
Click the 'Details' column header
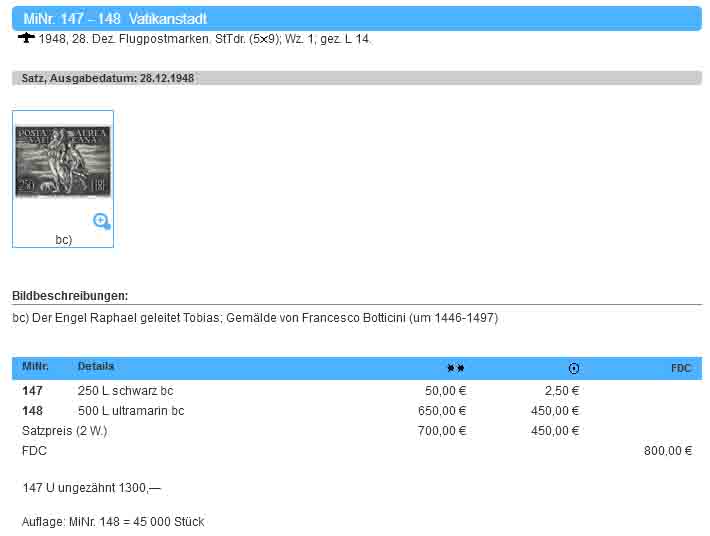point(96,367)
